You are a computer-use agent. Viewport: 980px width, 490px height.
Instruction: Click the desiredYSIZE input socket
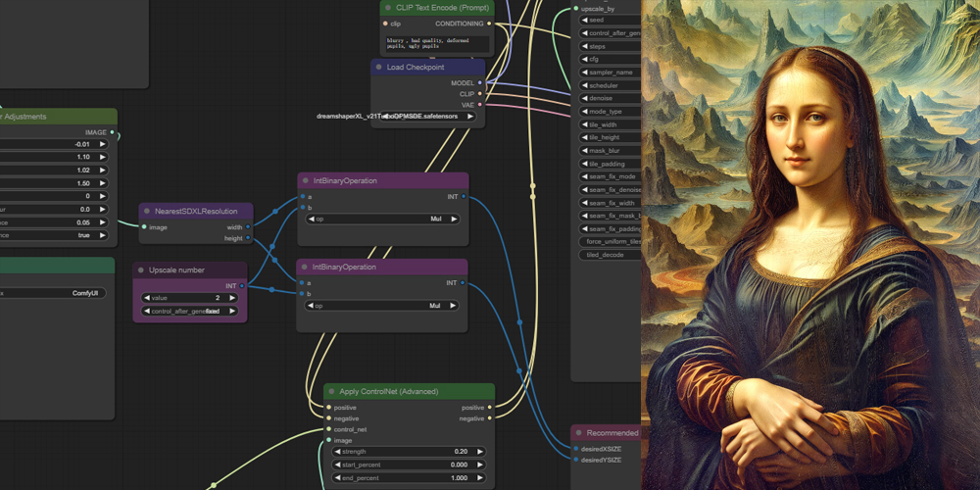[x=575, y=460]
